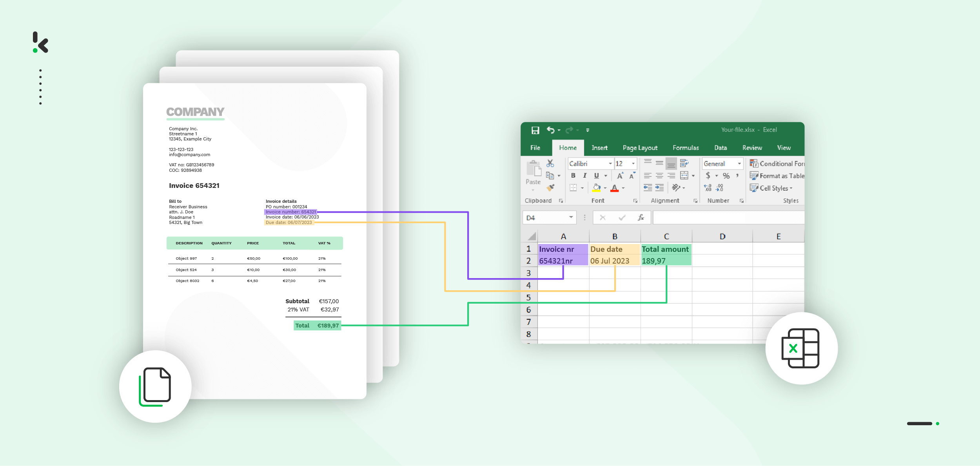Select column A header
980x466 pixels.
(x=563, y=237)
